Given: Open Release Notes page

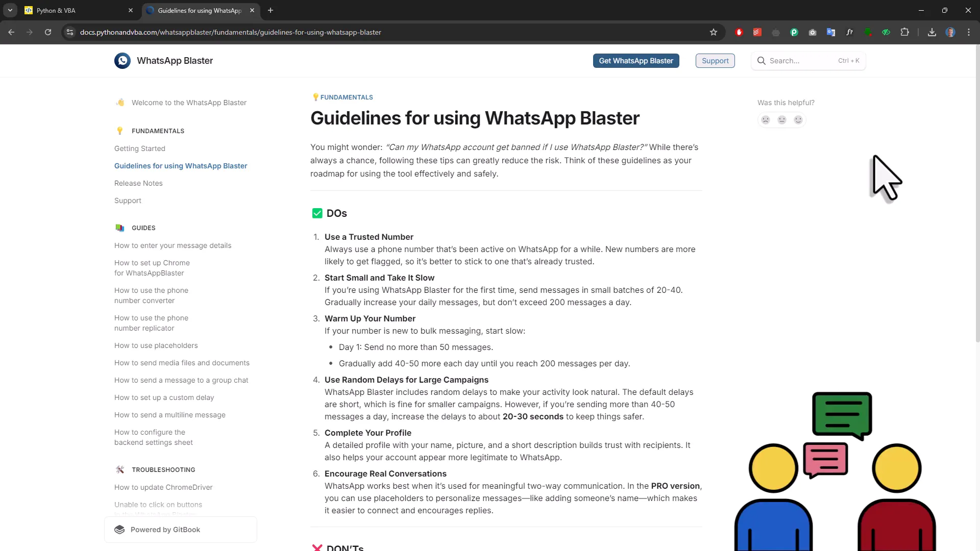Looking at the screenshot, I should coord(138,183).
